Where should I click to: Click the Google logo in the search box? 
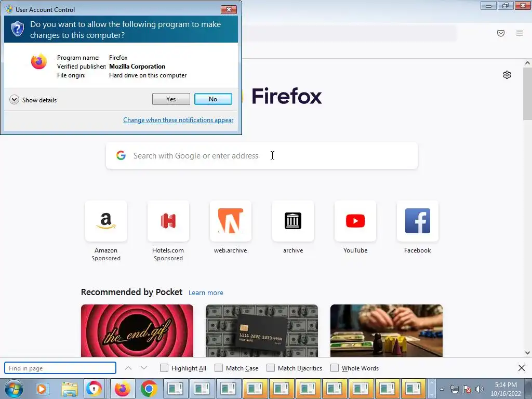pos(121,155)
